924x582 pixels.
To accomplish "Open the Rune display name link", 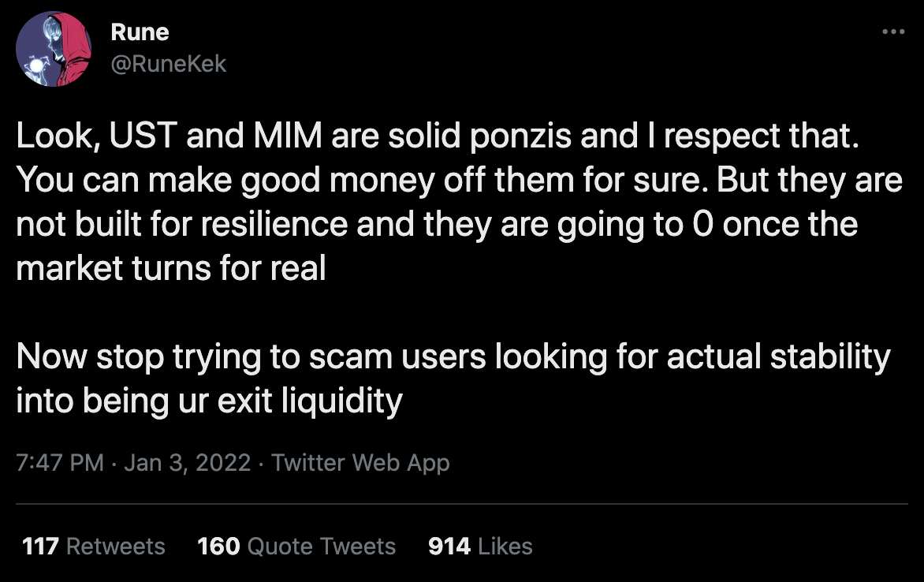I will 140,32.
